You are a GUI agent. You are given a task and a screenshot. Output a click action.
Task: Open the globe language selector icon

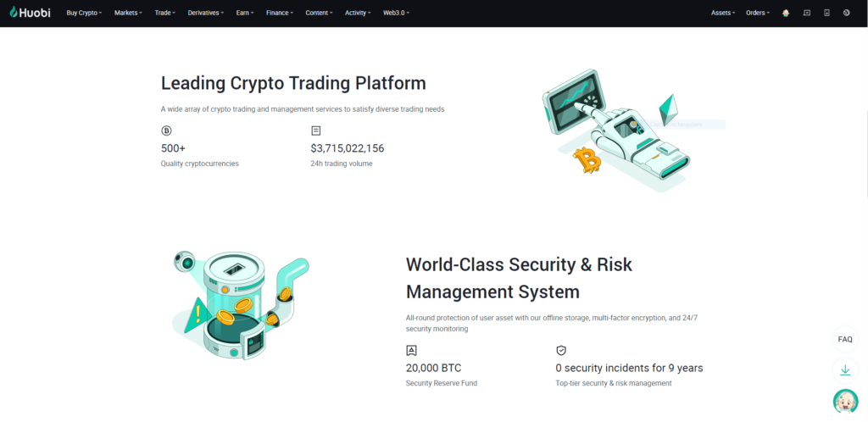click(x=847, y=13)
